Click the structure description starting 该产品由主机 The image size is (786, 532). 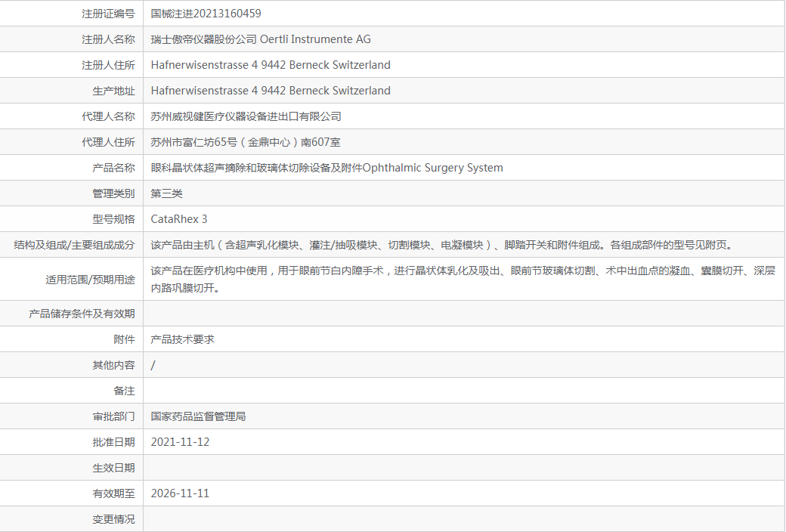(x=443, y=245)
